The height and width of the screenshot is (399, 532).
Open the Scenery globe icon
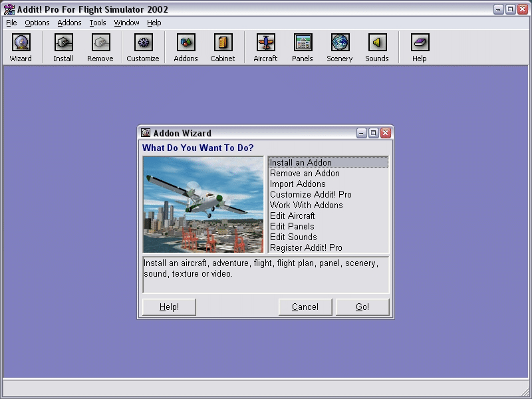coord(340,43)
